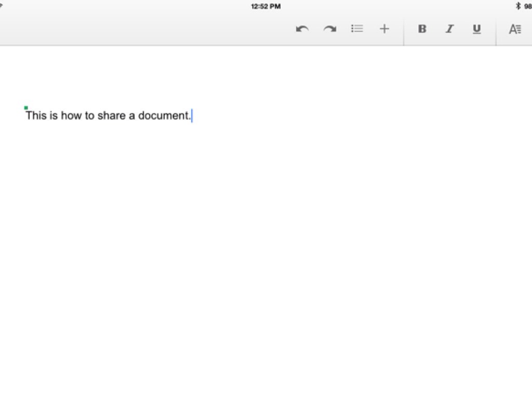The width and height of the screenshot is (532, 399).
Task: Open the insert plus menu
Action: coord(384,29)
